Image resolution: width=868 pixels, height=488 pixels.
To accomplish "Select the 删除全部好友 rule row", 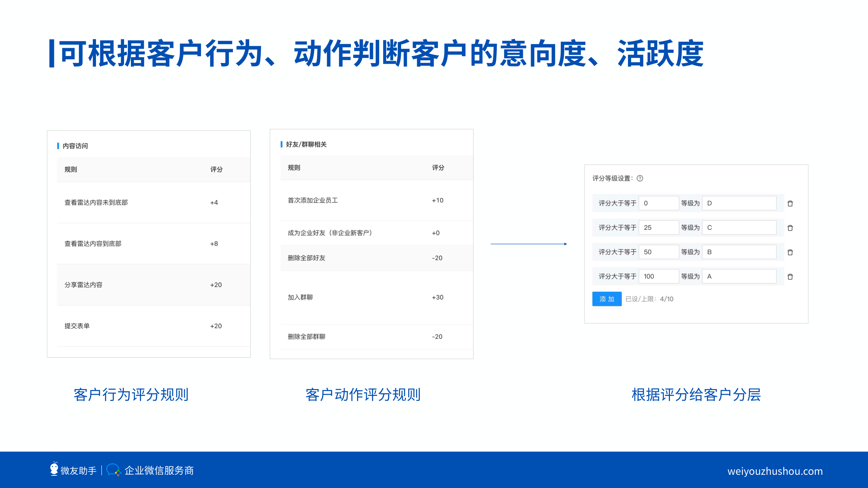I will coord(377,258).
